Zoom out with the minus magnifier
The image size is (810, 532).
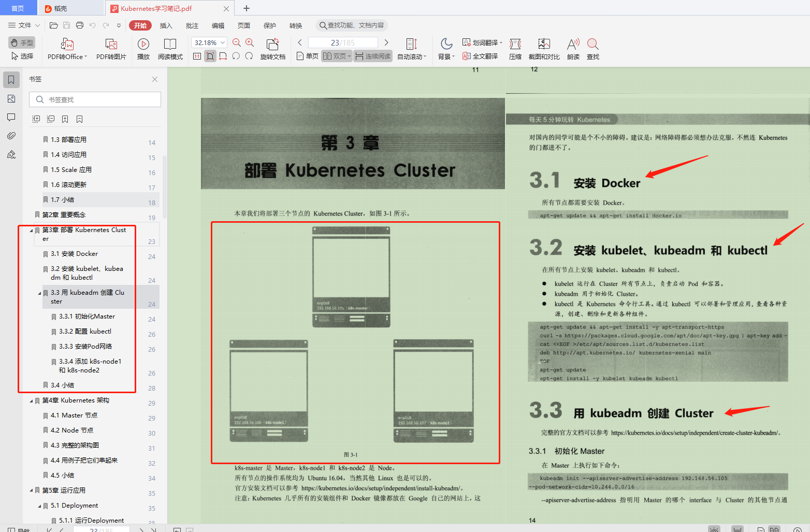point(237,42)
